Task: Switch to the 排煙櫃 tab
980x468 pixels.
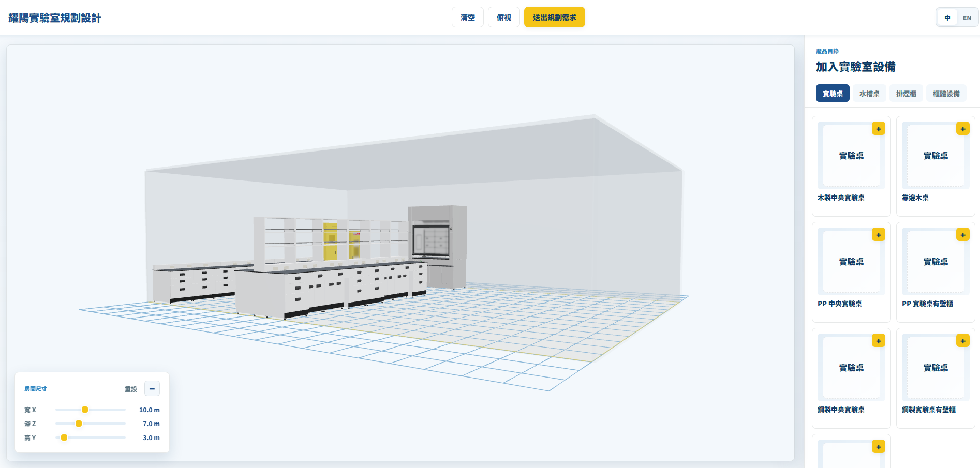Action: [x=906, y=93]
